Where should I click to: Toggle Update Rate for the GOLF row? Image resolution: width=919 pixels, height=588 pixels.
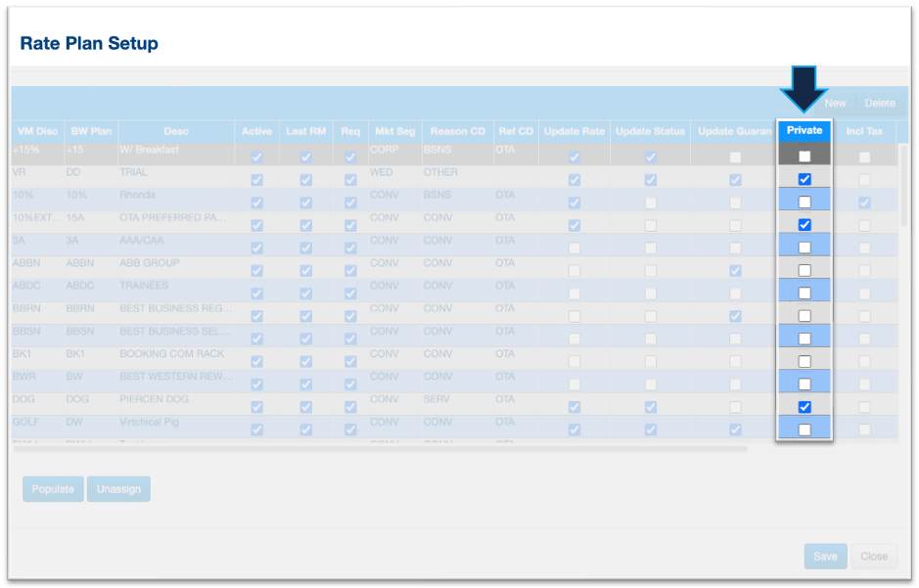click(574, 430)
